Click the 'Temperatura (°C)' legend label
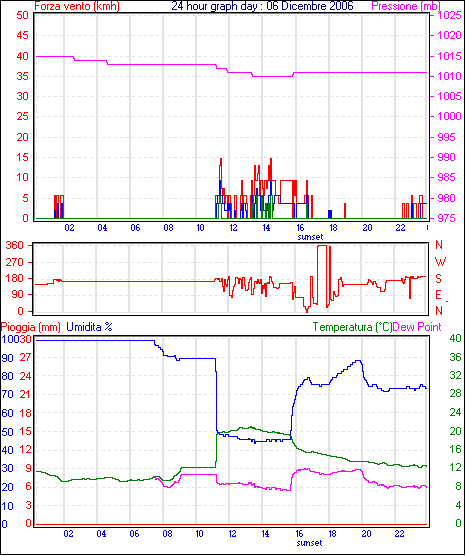 [353, 327]
